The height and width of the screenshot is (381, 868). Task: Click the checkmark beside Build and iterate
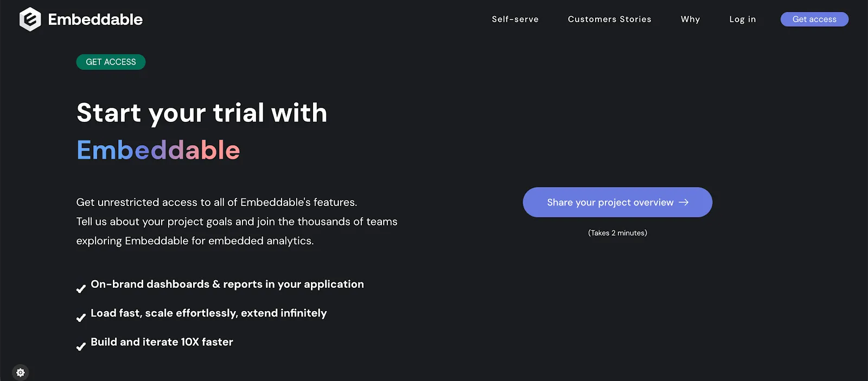pos(81,346)
